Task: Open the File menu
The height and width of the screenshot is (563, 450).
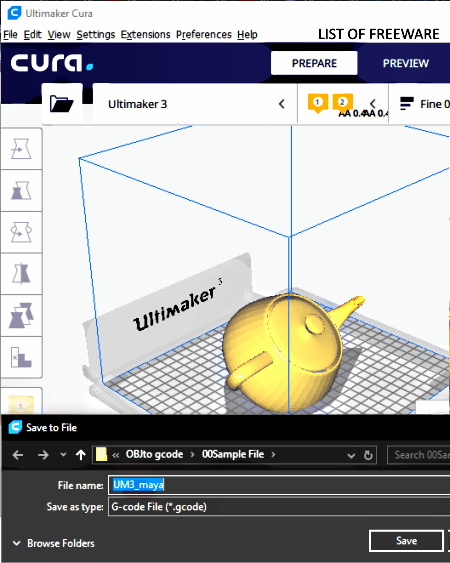Action: pyautogui.click(x=10, y=34)
